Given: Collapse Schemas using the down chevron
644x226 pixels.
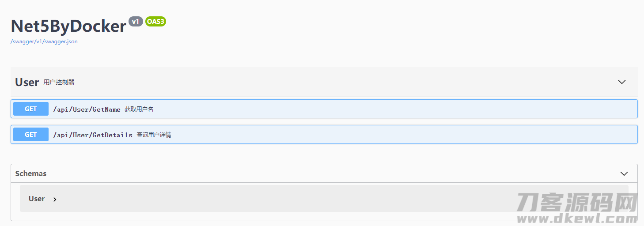Looking at the screenshot, I should click(624, 173).
